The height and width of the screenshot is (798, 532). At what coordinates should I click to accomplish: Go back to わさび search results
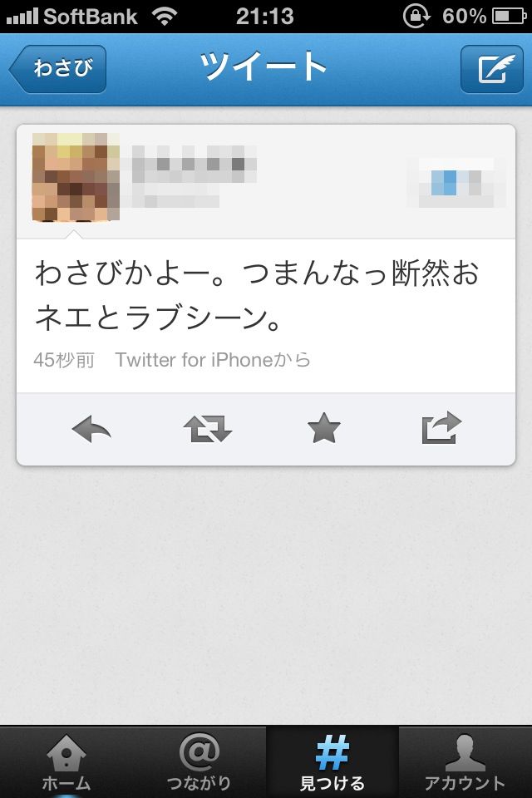click(57, 69)
